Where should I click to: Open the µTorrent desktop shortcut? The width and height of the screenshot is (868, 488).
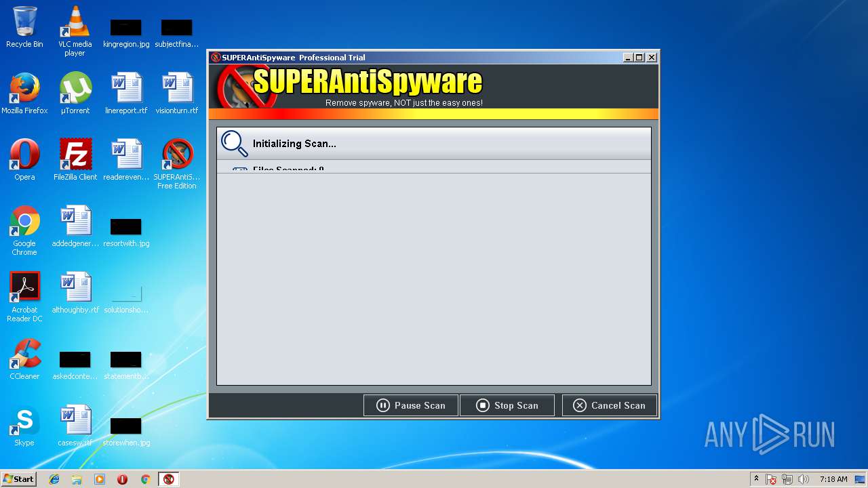[75, 94]
